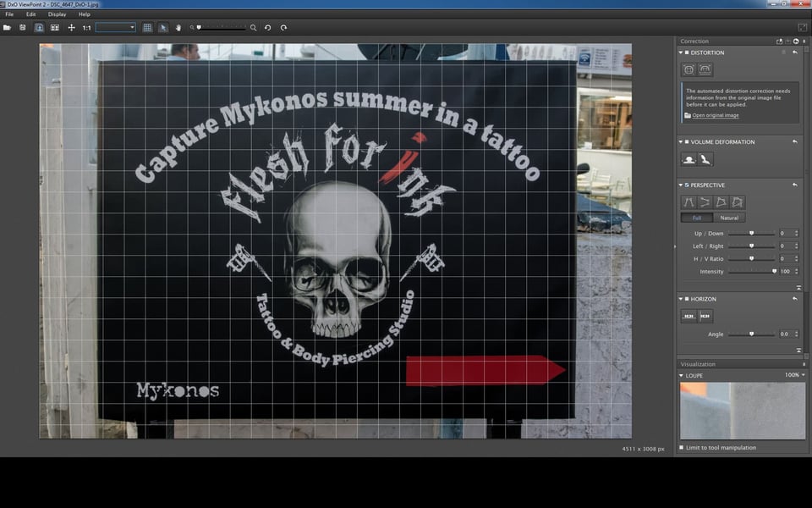This screenshot has width=812, height=508.
Task: Open the zoom level dropdown
Action: tap(116, 27)
